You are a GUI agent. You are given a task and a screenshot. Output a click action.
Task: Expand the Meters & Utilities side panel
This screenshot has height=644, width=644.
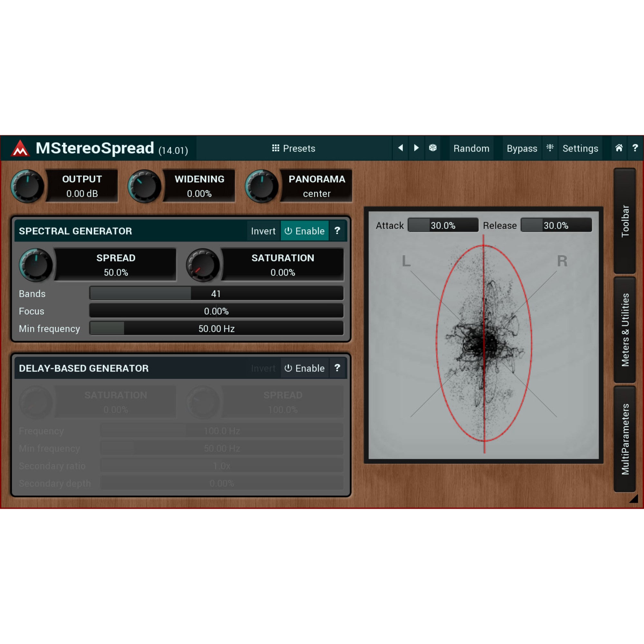point(625,330)
